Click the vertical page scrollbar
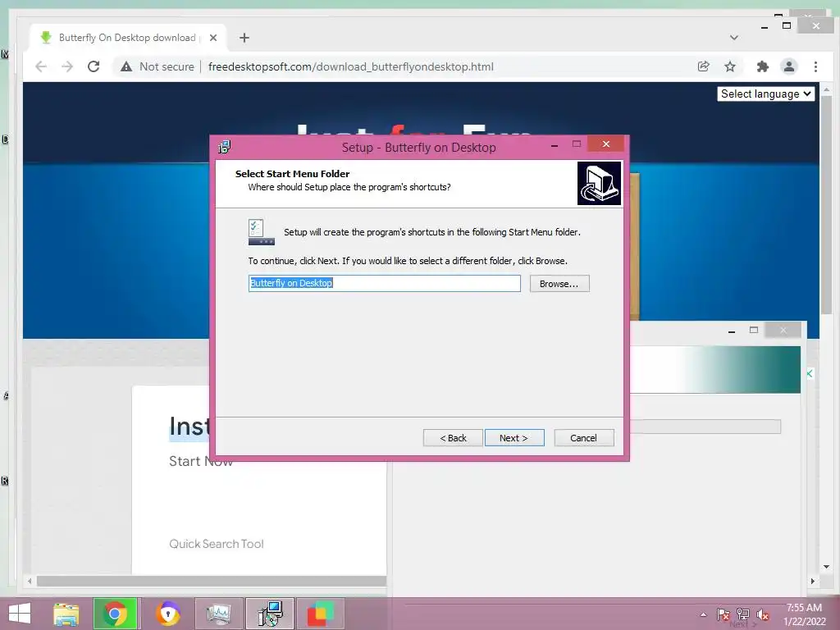Screen dimensions: 840x630 pyautogui.click(x=826, y=203)
